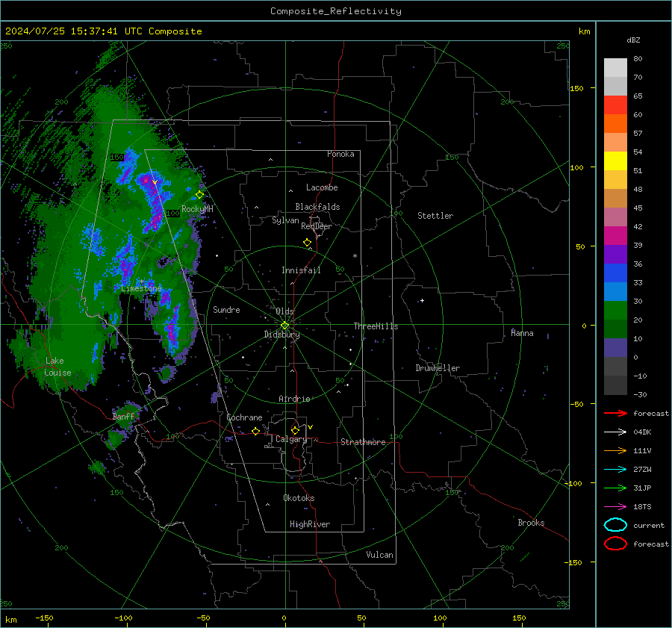This screenshot has width=672, height=628.
Task: Click the white plus marker west of Hanna
Action: 422,300
